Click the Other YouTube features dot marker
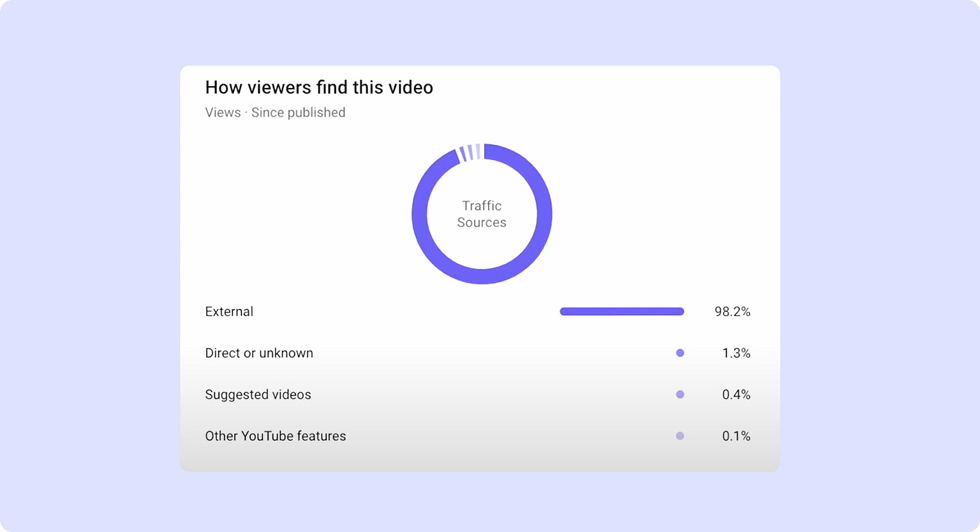This screenshot has width=980, height=532. coord(680,436)
